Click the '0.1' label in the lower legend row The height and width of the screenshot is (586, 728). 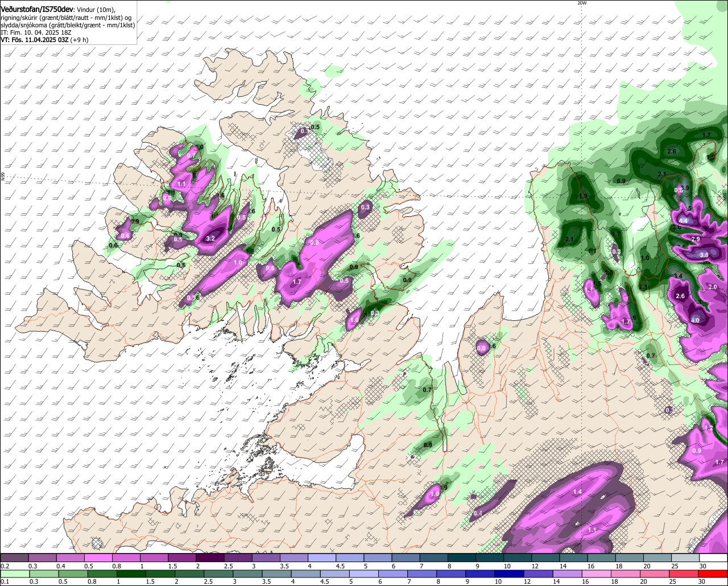[x=5, y=582]
